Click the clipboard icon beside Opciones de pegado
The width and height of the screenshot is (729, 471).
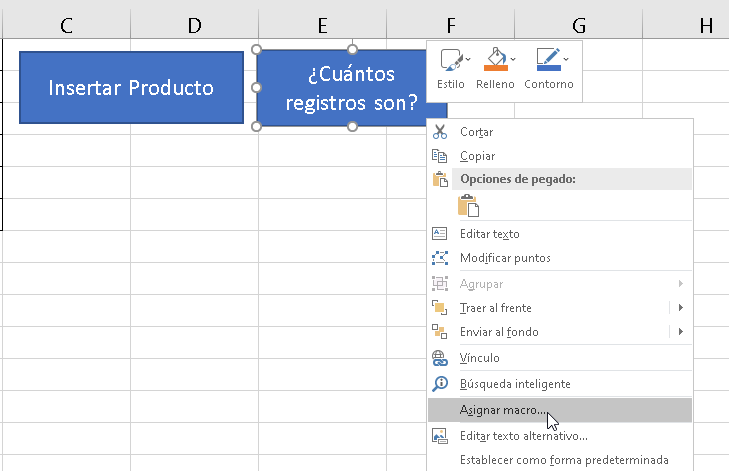(440, 179)
